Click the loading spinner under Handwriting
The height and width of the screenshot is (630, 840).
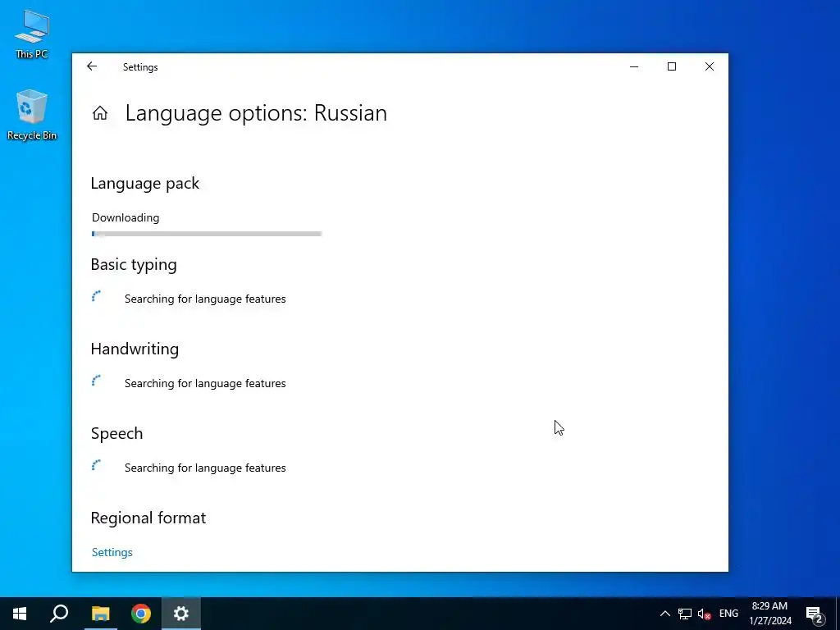[x=97, y=381]
